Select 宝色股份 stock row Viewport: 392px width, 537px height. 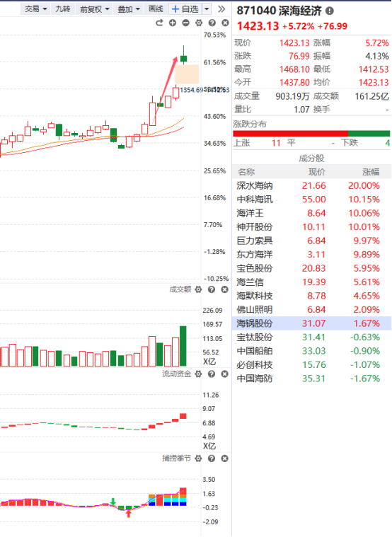tap(311, 269)
